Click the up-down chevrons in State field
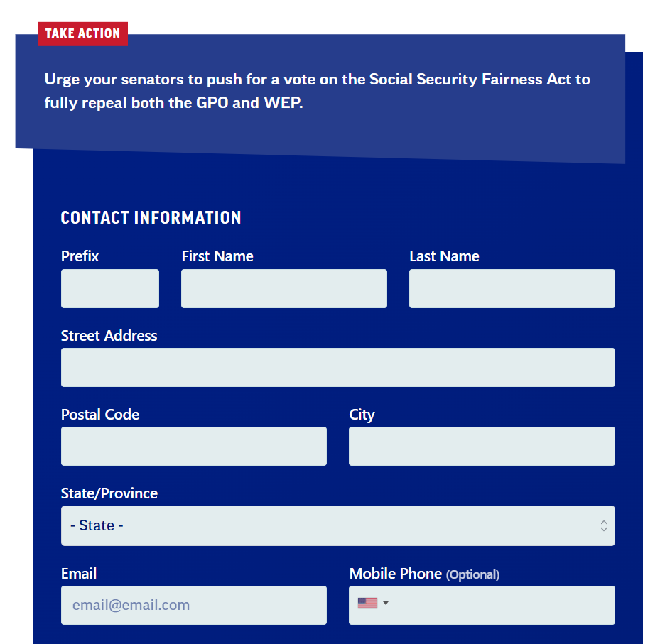665x644 pixels. (x=603, y=525)
